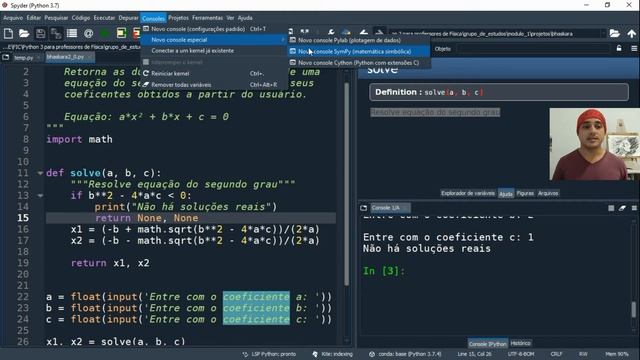Open the outline list toolbar icon

72,33
